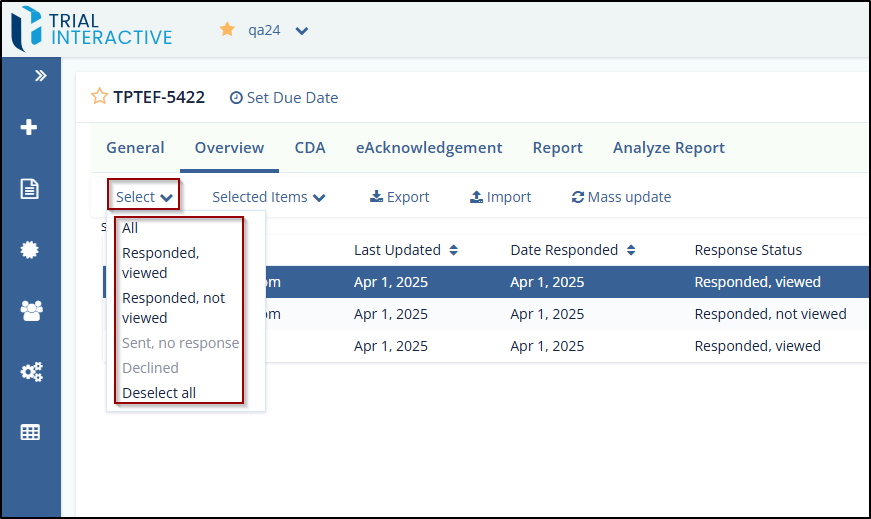Click the Export button
The image size is (871, 519).
point(399,197)
